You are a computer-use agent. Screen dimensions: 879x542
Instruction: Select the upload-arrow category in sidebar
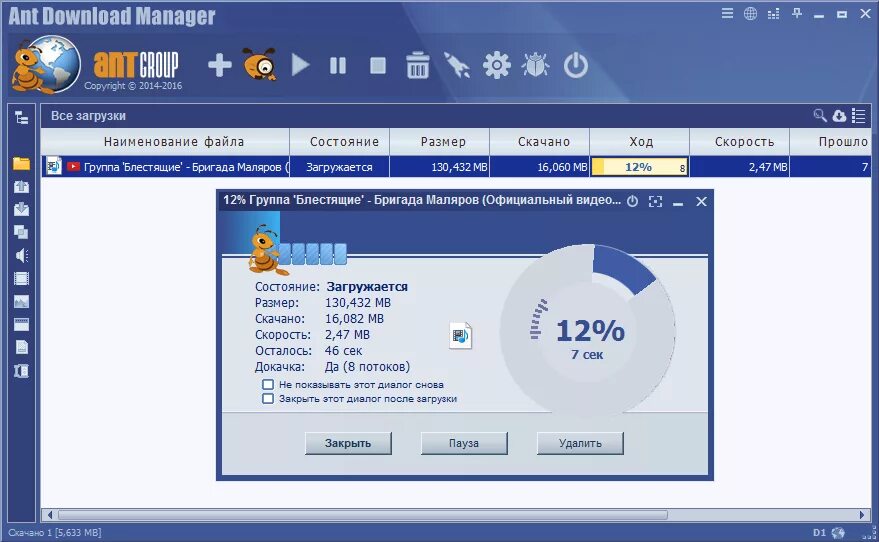[x=21, y=187]
